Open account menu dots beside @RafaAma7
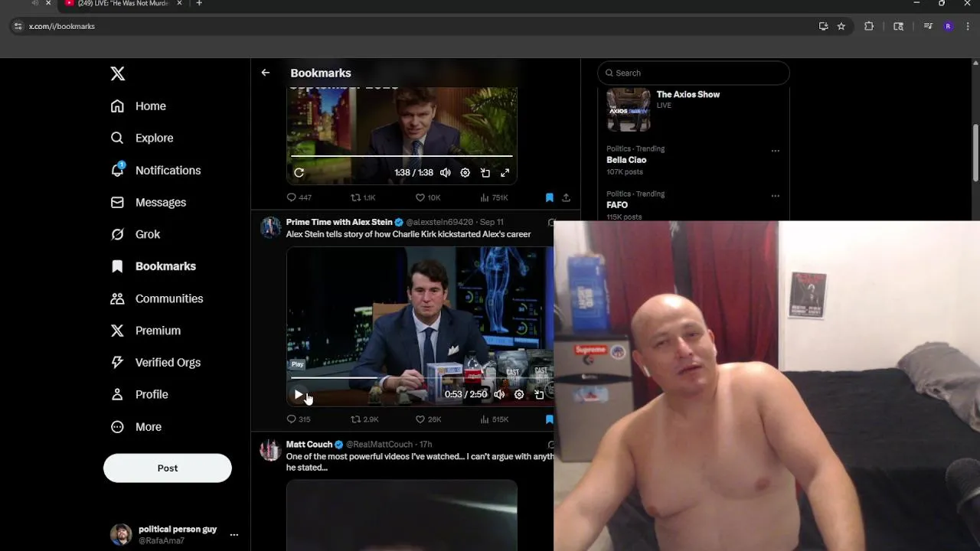This screenshot has width=980, height=551. click(234, 535)
